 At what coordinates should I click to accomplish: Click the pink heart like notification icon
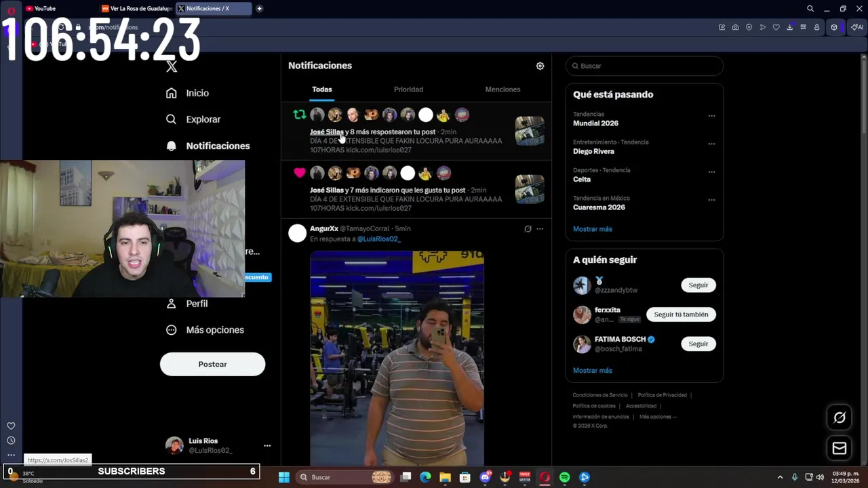click(299, 173)
